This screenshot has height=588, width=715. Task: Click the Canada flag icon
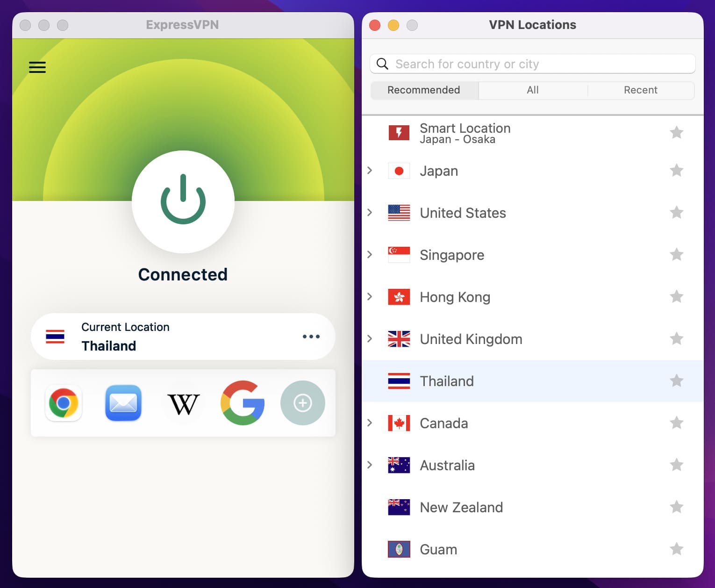click(399, 423)
